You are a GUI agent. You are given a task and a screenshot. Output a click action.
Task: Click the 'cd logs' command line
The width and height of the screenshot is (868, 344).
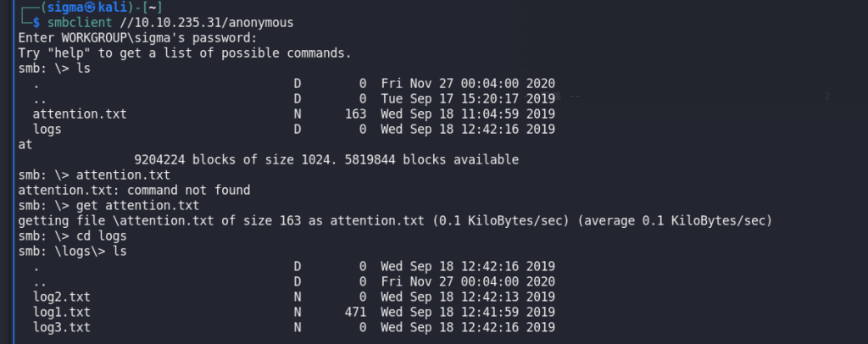click(73, 236)
